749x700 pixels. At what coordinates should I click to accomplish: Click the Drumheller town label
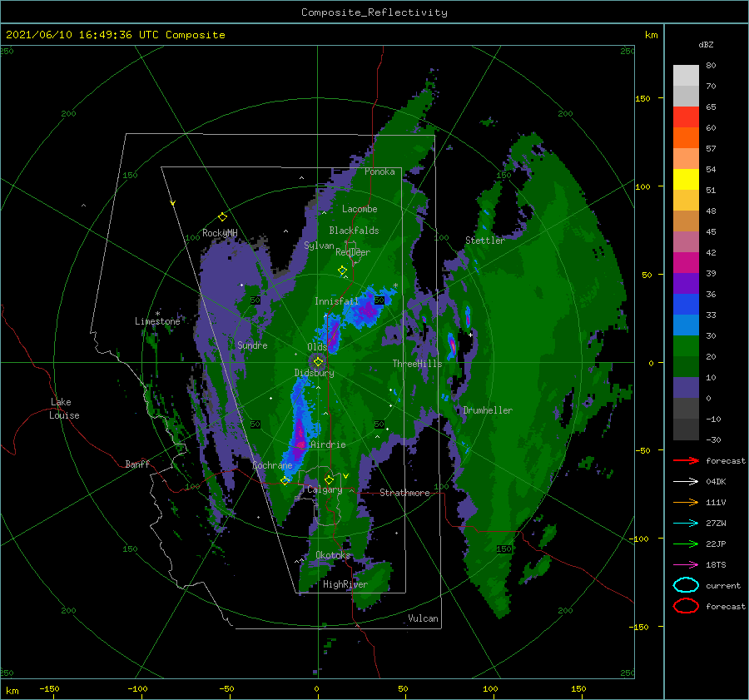point(488,410)
